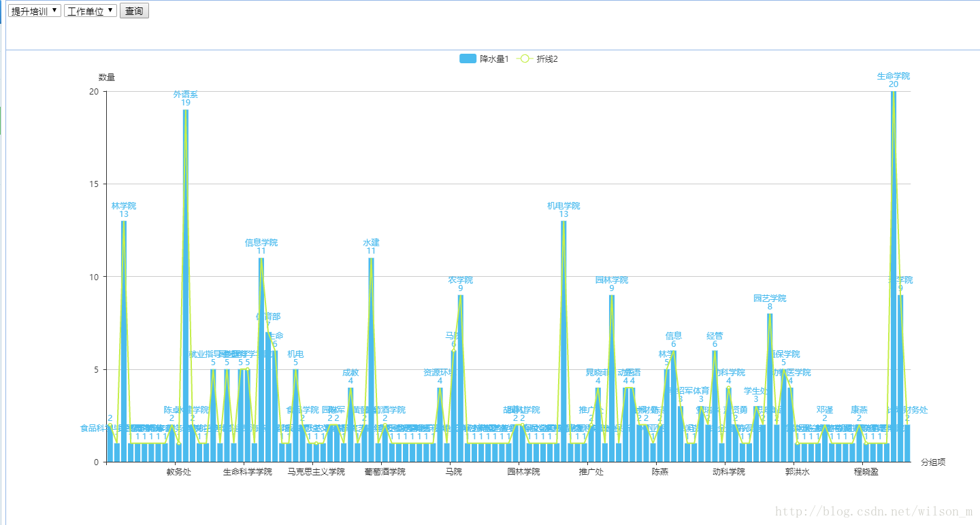The width and height of the screenshot is (980, 525).
Task: Select the 林学院 bar labeled 13
Action: (x=124, y=341)
